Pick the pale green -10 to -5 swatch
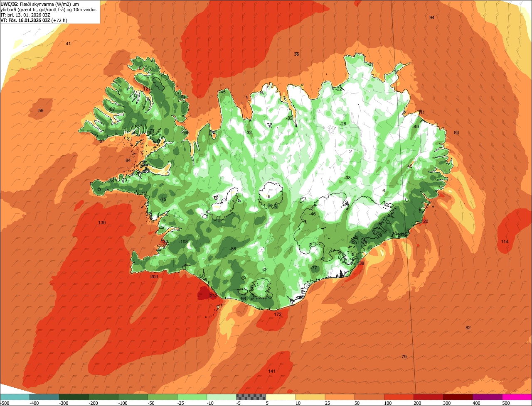532x406 pixels. [x=221, y=397]
